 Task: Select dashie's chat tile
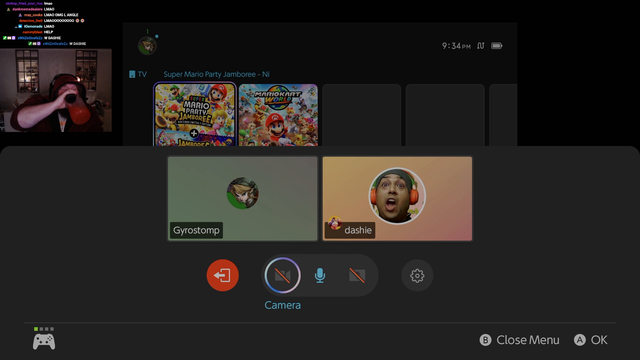[397, 199]
